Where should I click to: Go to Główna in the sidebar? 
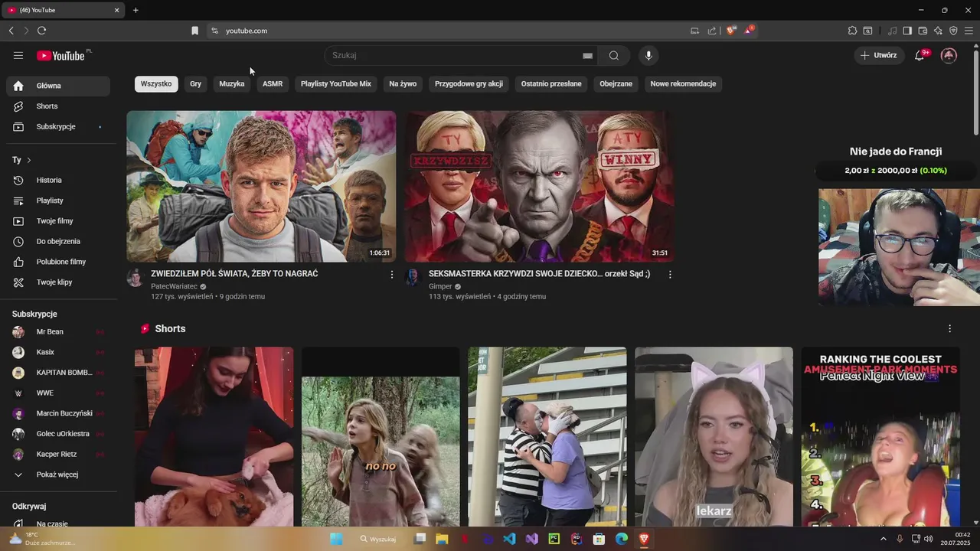58,86
